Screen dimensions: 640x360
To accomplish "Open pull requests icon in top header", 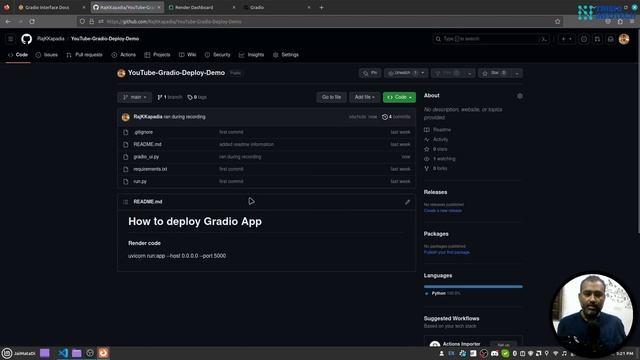I will pos(597,39).
